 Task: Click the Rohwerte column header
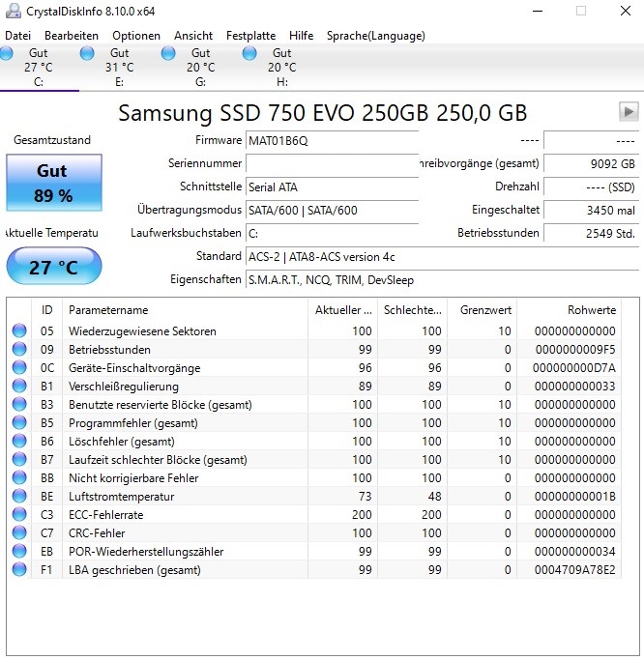click(x=569, y=310)
